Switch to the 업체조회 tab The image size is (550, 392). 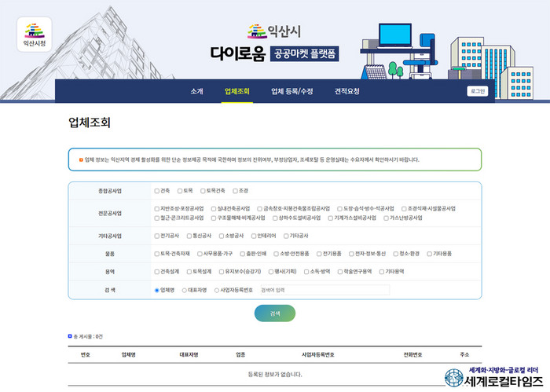point(236,91)
